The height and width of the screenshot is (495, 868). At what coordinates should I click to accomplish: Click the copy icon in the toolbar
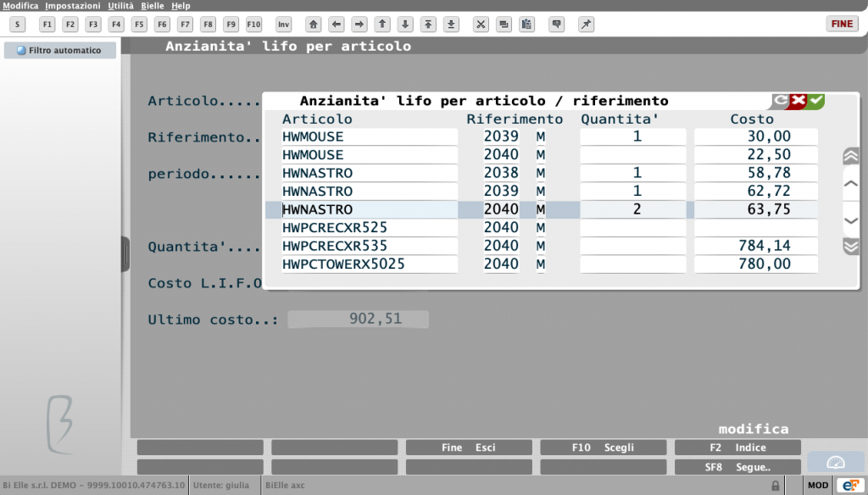tap(504, 25)
